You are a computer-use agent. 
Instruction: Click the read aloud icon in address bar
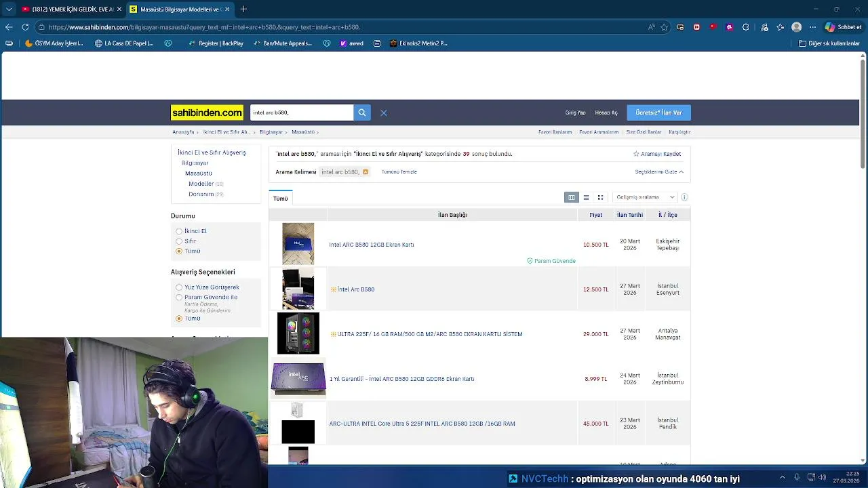652,27
